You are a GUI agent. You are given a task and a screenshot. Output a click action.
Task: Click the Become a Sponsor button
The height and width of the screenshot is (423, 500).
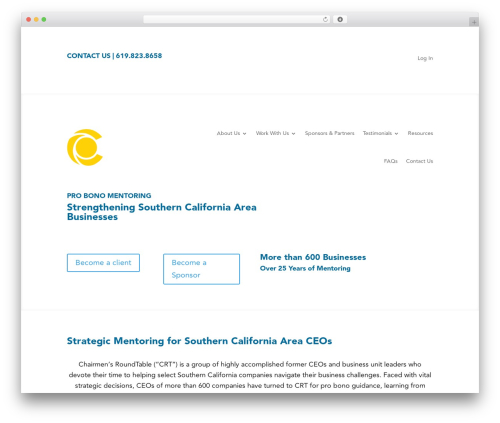(x=201, y=269)
